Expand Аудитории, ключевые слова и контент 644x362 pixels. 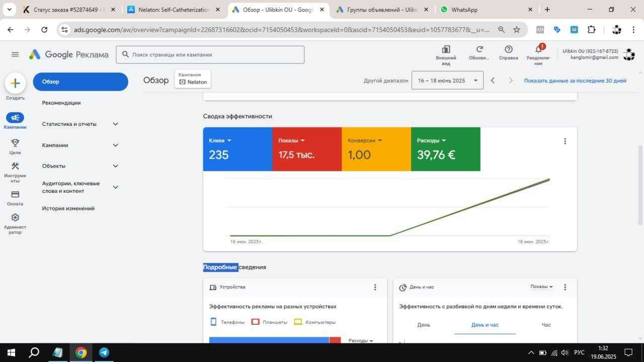coord(115,187)
